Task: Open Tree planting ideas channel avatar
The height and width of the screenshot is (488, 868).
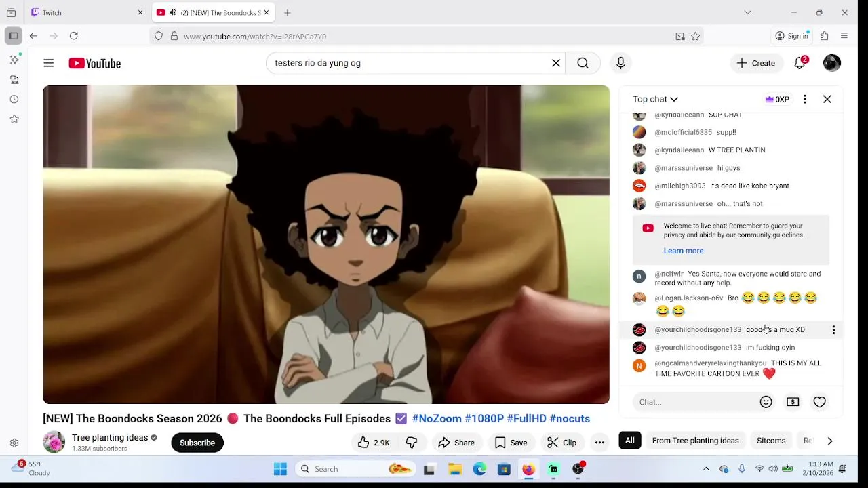Action: coord(54,443)
